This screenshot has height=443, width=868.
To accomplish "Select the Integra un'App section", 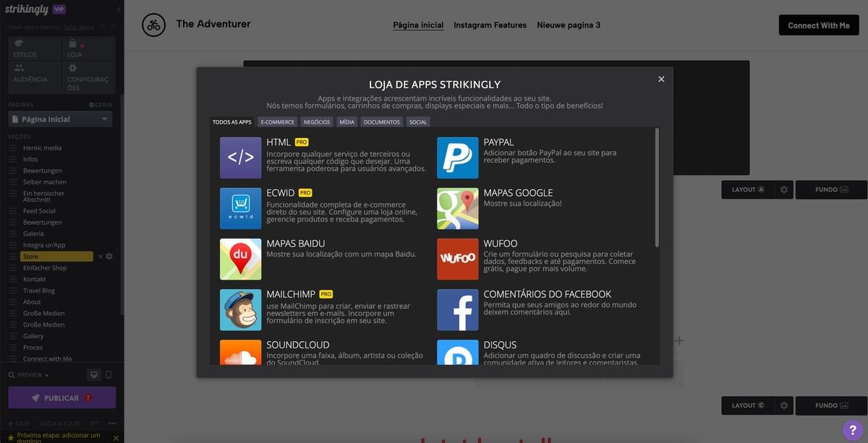I will coord(44,245).
